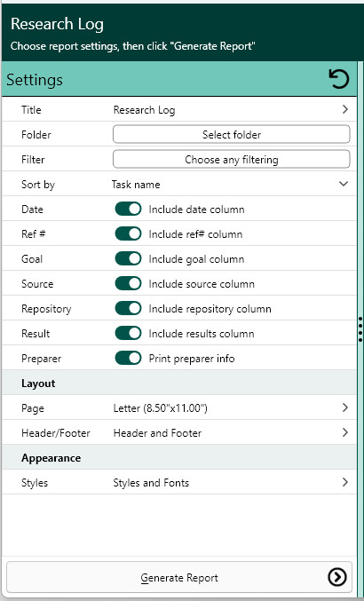Image resolution: width=364 pixels, height=601 pixels.
Task: Click the Folder row label
Action: 36,135
